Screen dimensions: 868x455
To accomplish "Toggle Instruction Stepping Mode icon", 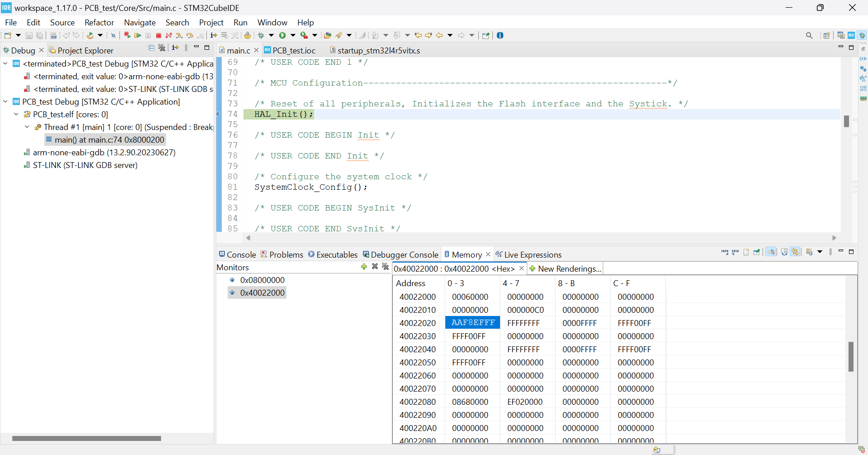I will (213, 35).
